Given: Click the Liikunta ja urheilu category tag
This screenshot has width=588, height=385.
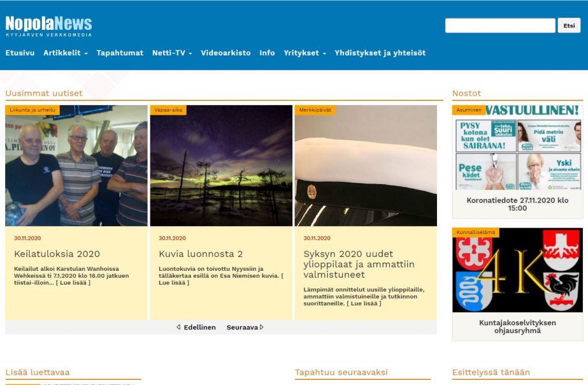Looking at the screenshot, I should coord(32,110).
